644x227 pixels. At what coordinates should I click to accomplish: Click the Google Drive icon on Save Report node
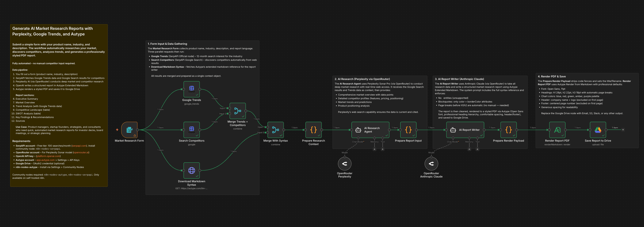pos(598,130)
